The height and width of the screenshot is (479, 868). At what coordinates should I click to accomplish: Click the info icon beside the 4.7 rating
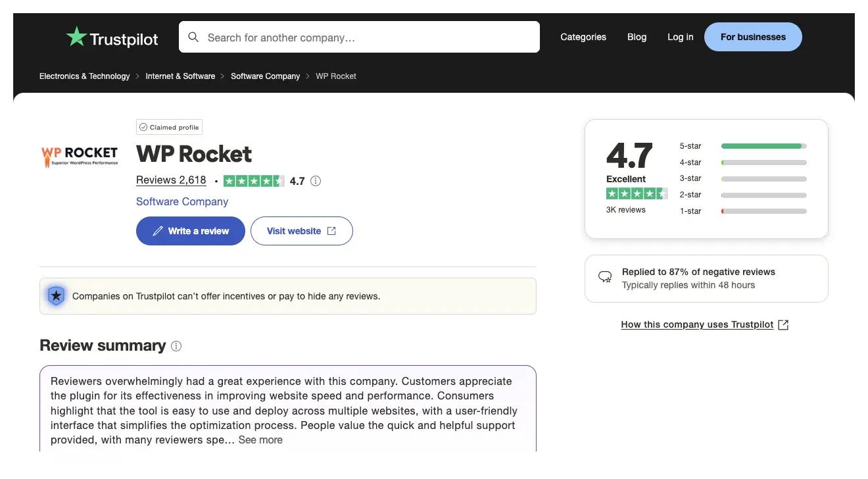[316, 181]
